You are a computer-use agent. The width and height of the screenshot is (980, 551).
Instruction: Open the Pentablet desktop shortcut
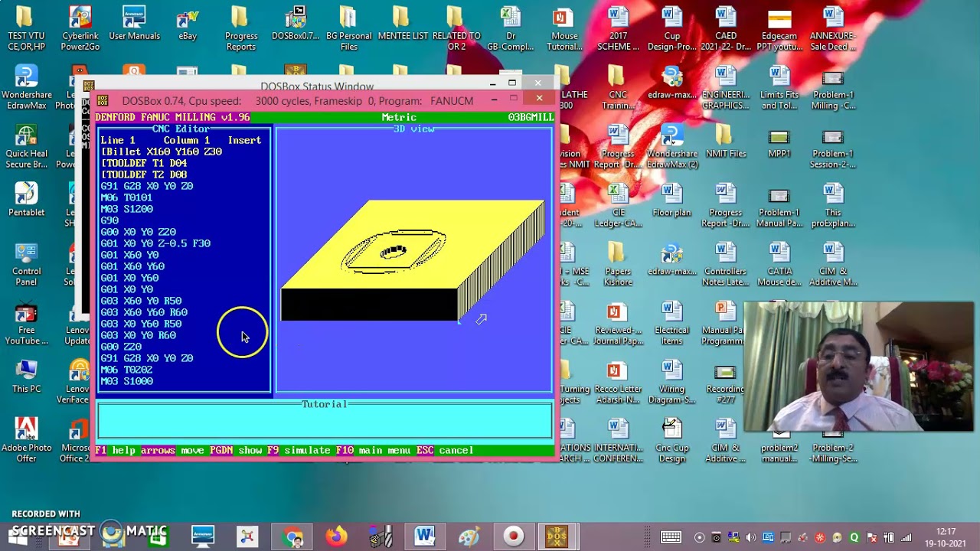pos(26,199)
